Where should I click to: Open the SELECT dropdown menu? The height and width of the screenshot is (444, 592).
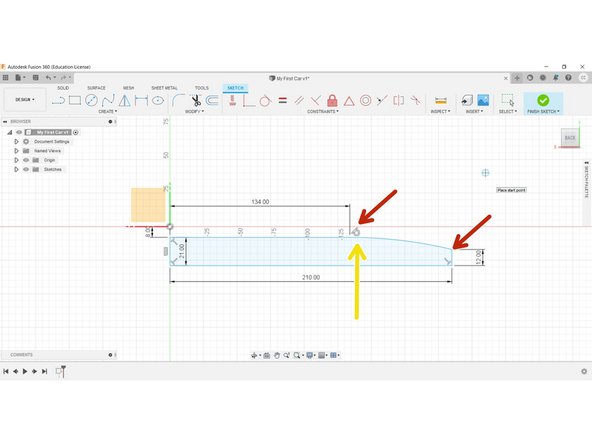[x=508, y=111]
